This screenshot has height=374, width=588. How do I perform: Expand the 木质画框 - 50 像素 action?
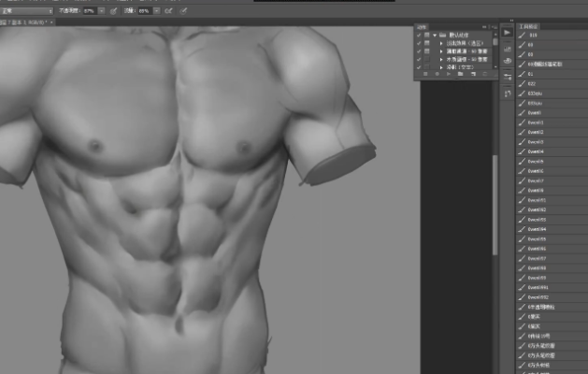tap(441, 59)
